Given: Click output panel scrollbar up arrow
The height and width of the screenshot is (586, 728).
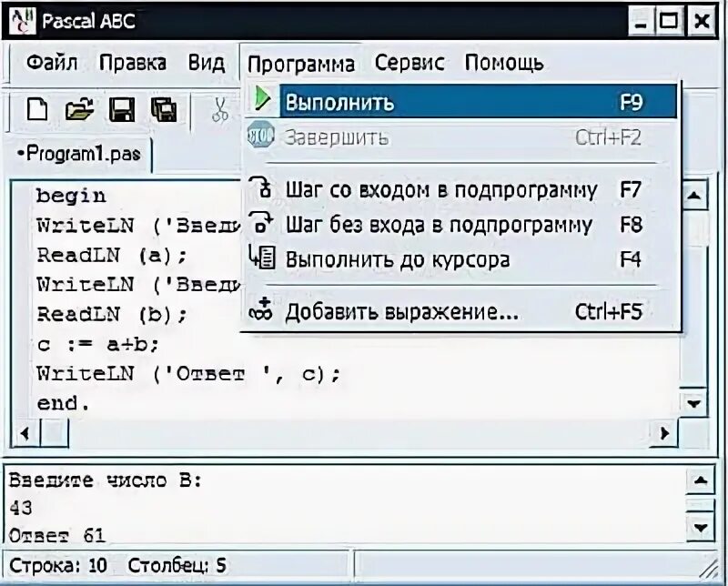Looking at the screenshot, I should [699, 480].
